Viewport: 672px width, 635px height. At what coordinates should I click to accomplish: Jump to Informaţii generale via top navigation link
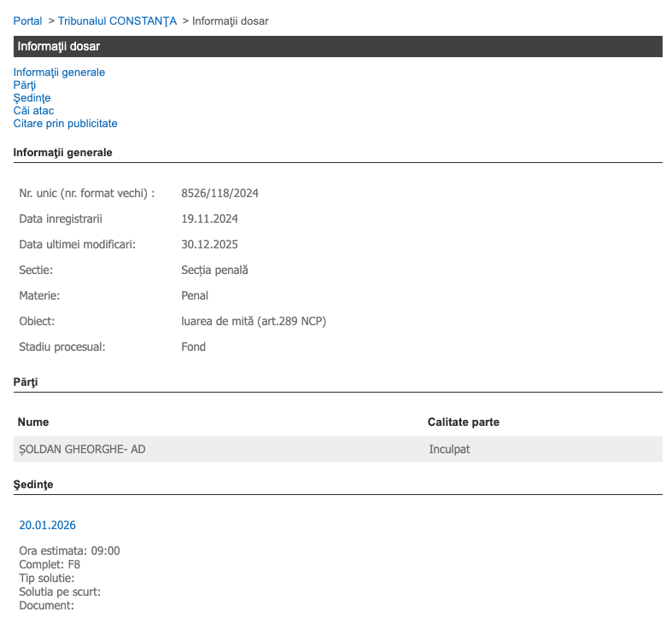coord(59,73)
